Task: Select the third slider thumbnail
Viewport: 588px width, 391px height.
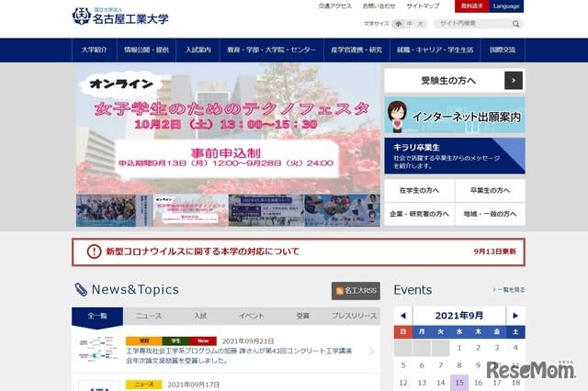Action: coord(266,210)
